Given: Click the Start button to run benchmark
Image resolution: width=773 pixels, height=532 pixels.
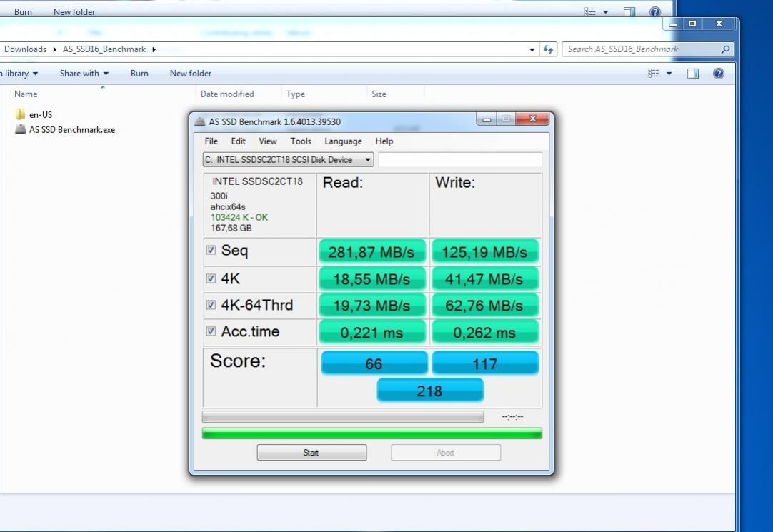Looking at the screenshot, I should pos(311,452).
